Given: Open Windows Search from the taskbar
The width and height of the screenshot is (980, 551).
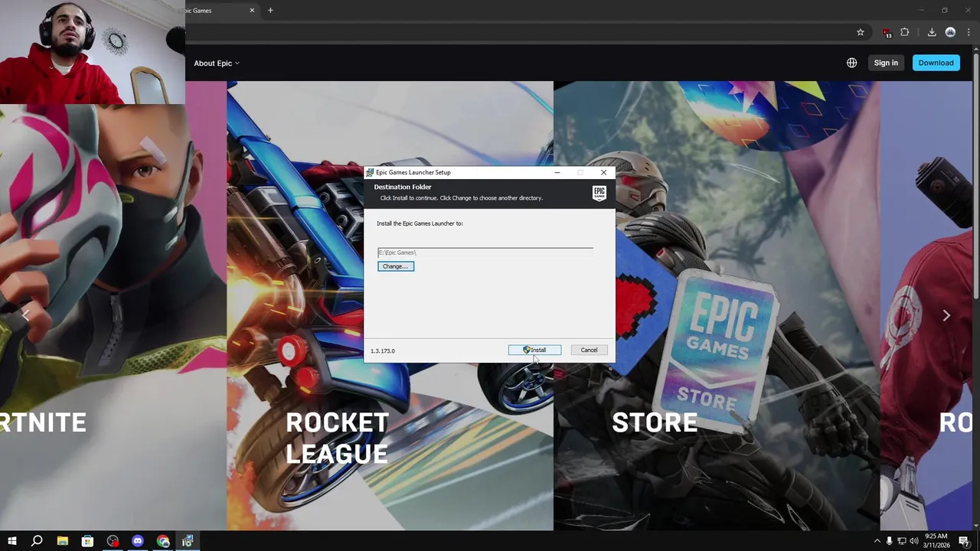Looking at the screenshot, I should coord(37,541).
